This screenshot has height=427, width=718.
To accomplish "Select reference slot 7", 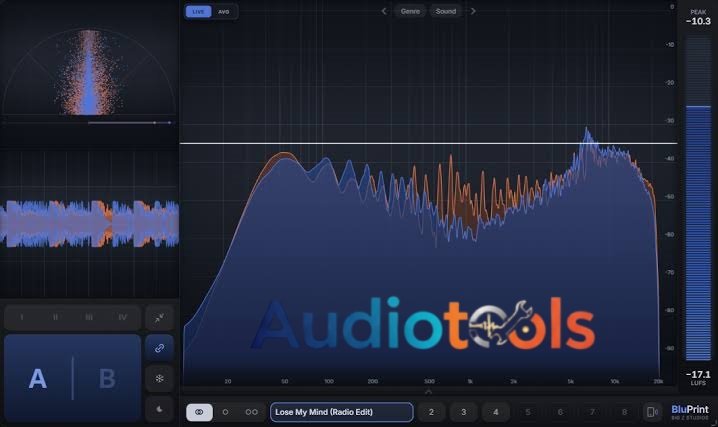I will pyautogui.click(x=592, y=412).
